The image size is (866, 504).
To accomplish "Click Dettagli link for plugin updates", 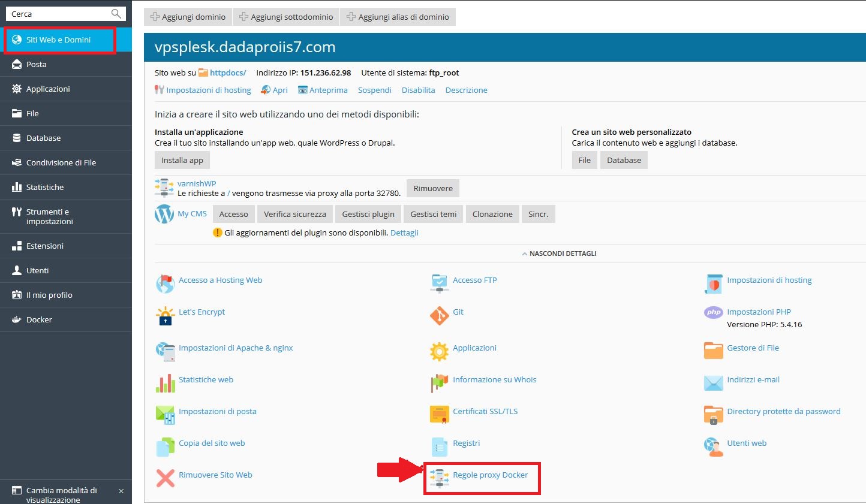I will tap(404, 233).
